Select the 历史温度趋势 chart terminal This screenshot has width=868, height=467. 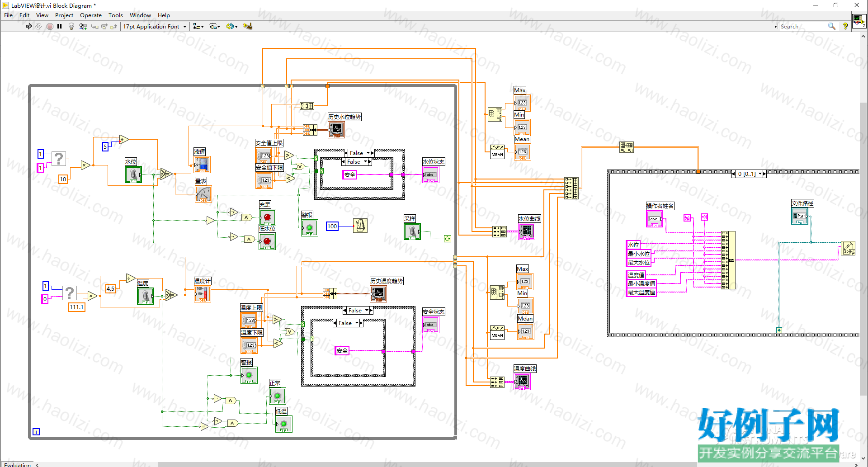(x=378, y=294)
